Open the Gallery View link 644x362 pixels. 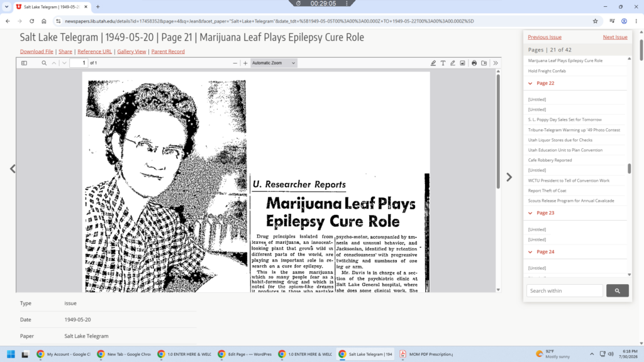131,52
